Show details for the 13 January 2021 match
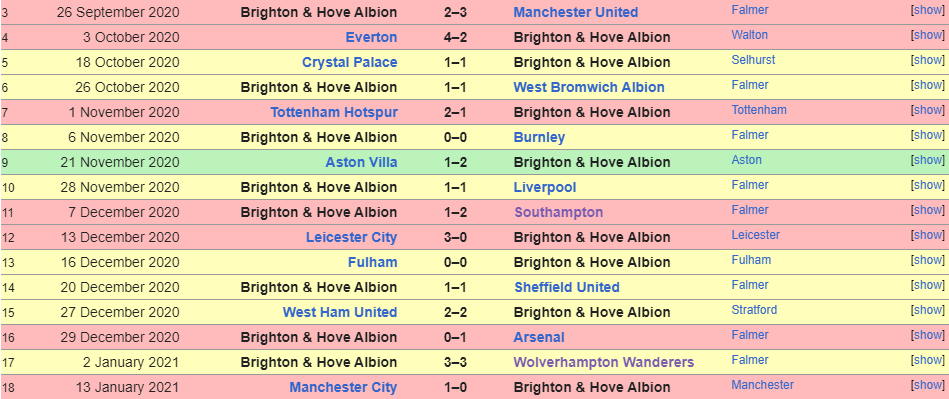This screenshot has width=949, height=399. [x=928, y=384]
